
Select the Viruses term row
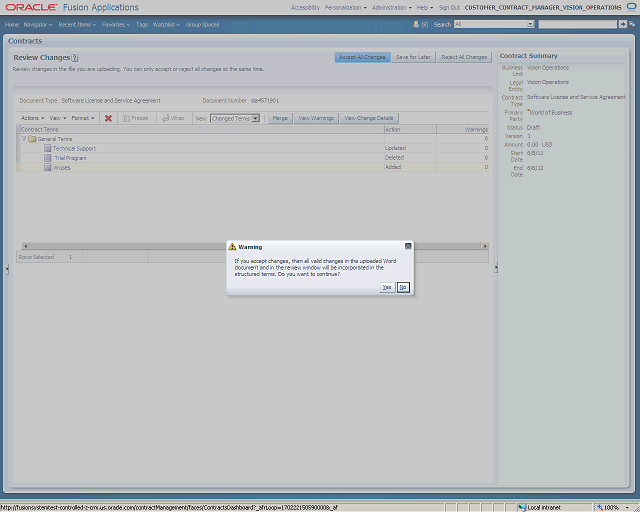point(252,167)
